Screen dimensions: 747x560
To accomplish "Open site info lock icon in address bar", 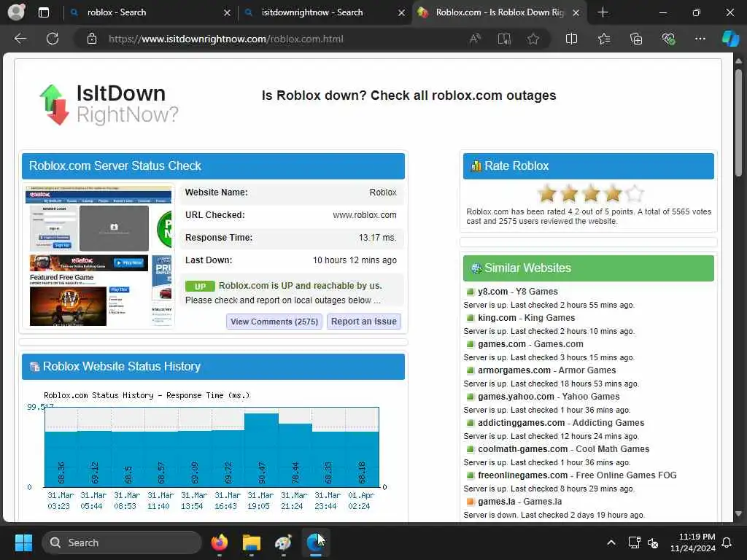I will click(92, 39).
